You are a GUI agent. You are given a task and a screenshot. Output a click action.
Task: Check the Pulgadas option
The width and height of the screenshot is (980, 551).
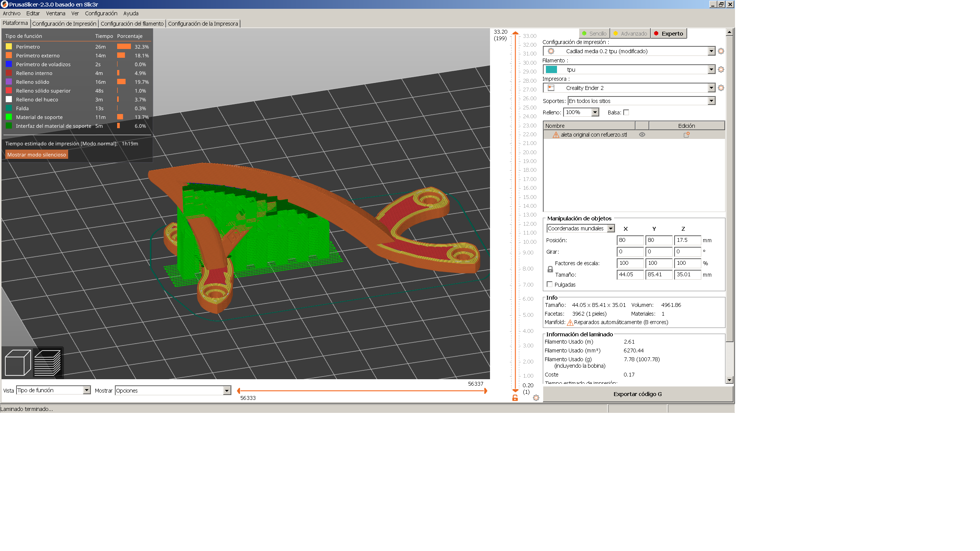(x=550, y=284)
